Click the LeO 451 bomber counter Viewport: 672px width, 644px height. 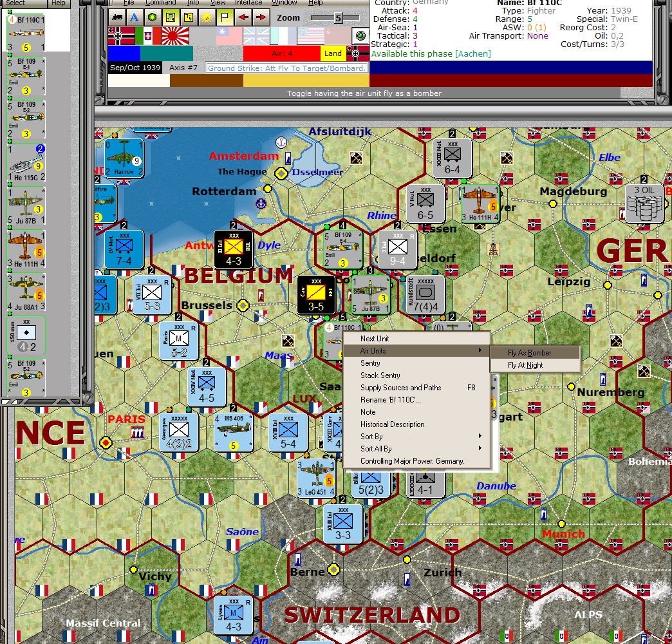pyautogui.click(x=316, y=478)
